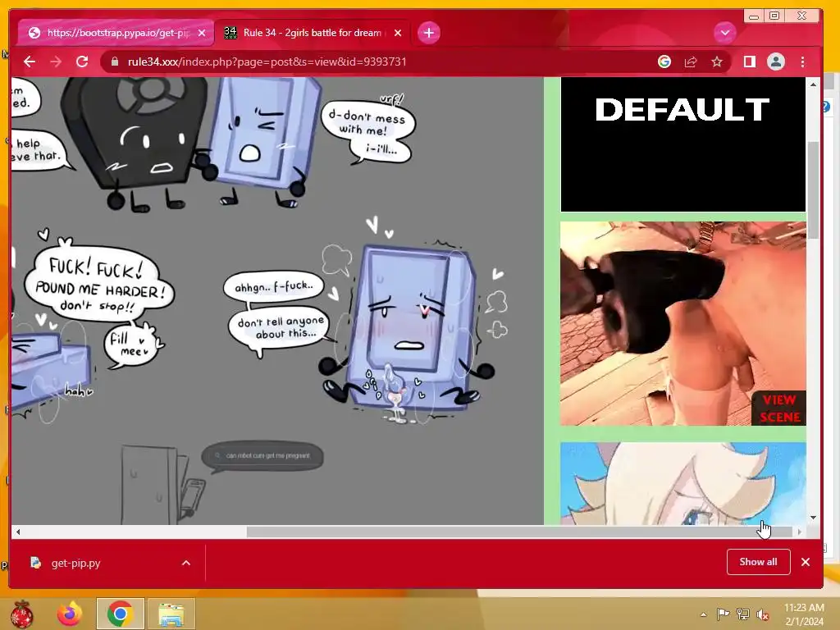Share this page using share icon
Screen dimensions: 840x630
691,62
